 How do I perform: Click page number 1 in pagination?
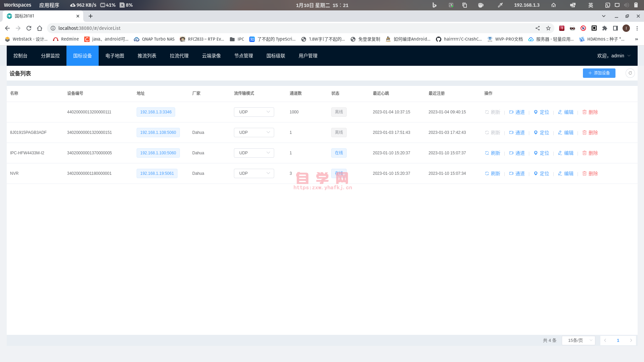tap(618, 341)
